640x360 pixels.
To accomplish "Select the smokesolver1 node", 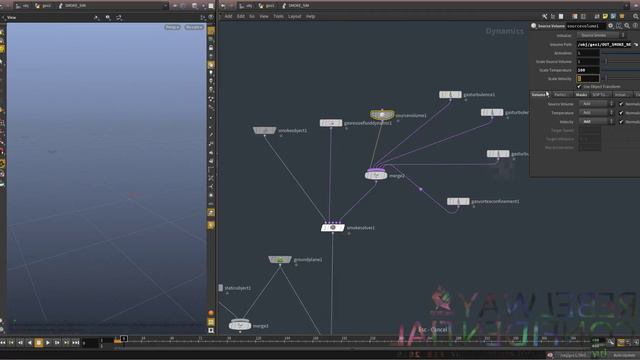I will [x=333, y=227].
